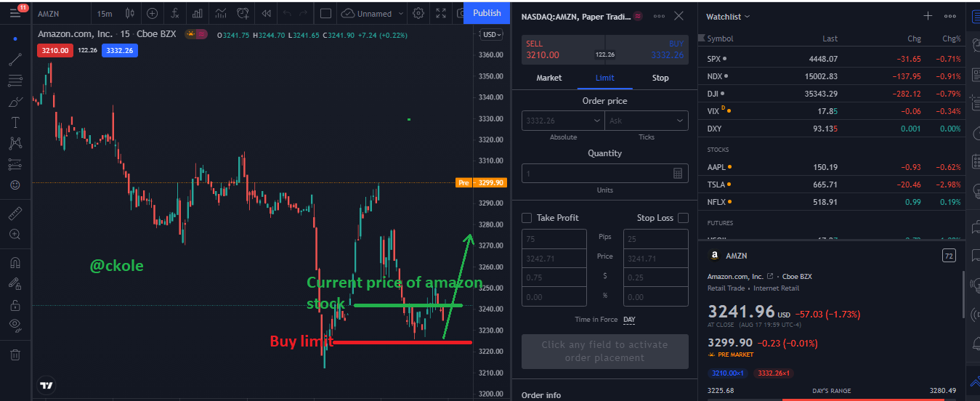Select the patterns drawing tool
The width and height of the screenshot is (980, 401).
[15, 143]
